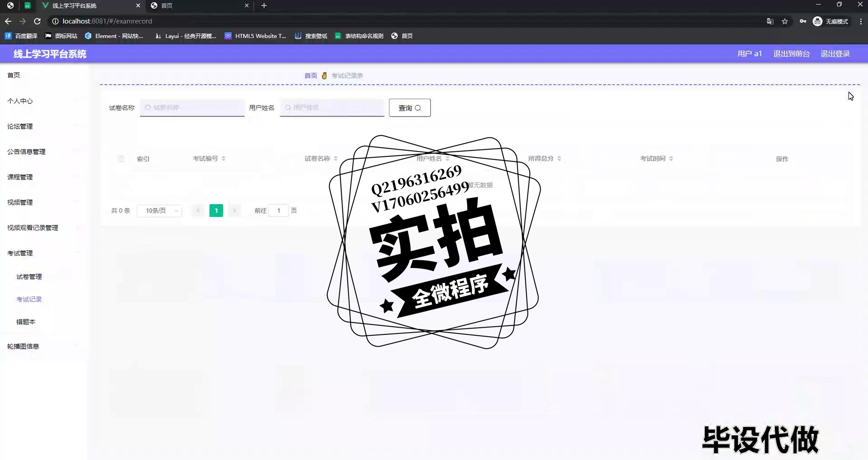Image resolution: width=868 pixels, height=460 pixels.
Task: Open the 图标网站 bookmark
Action: pos(61,36)
